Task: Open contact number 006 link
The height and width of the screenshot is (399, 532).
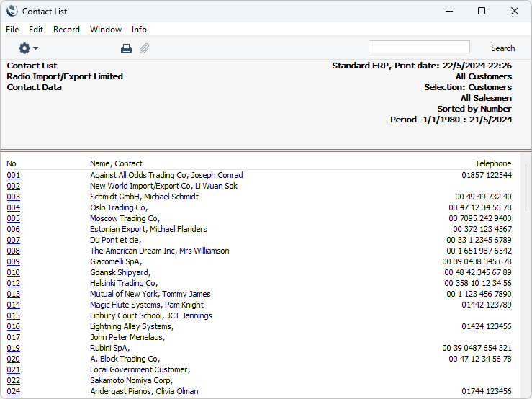Action: click(13, 229)
